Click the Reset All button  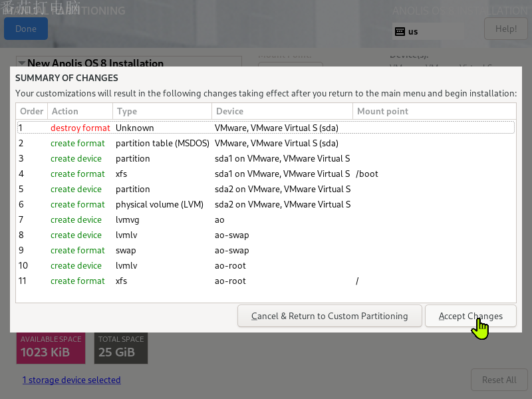[x=499, y=380]
